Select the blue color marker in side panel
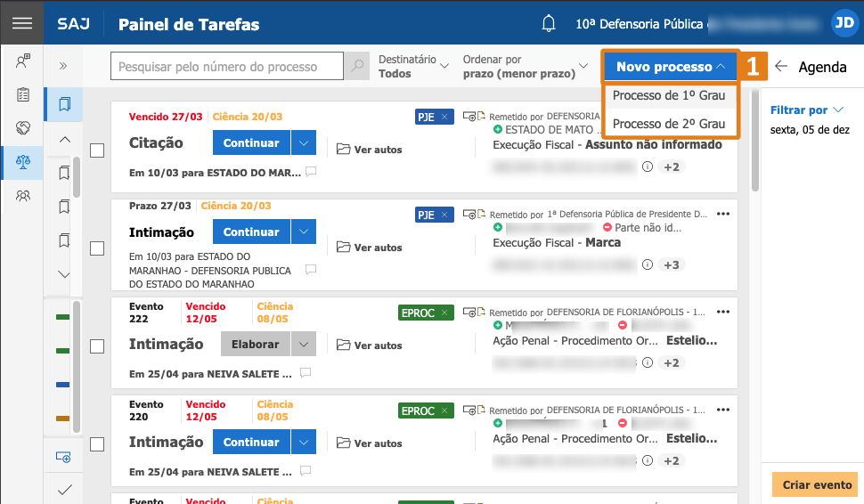 (x=63, y=385)
